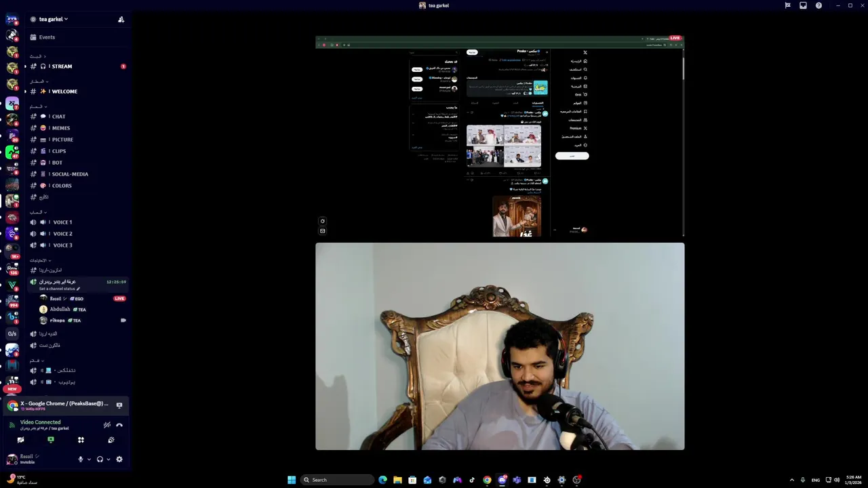Image resolution: width=868 pixels, height=488 pixels.
Task: Collapse the category above STREAM
Action: click(37, 56)
